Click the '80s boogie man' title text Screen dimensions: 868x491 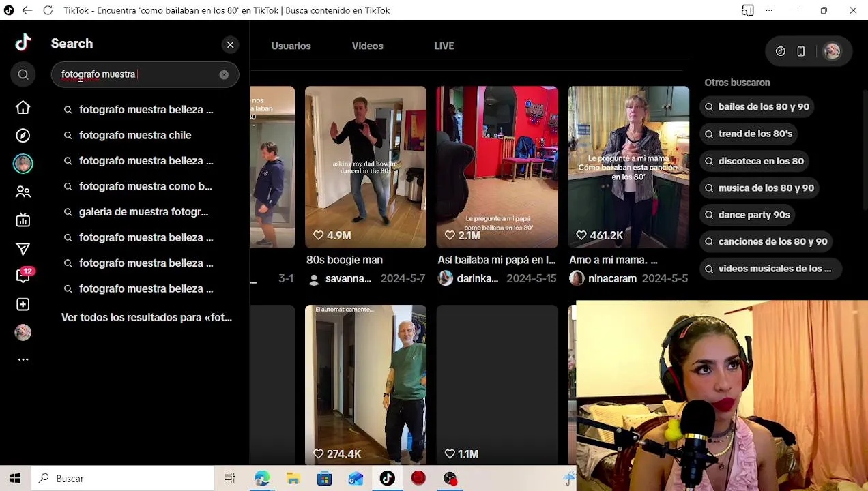click(345, 260)
